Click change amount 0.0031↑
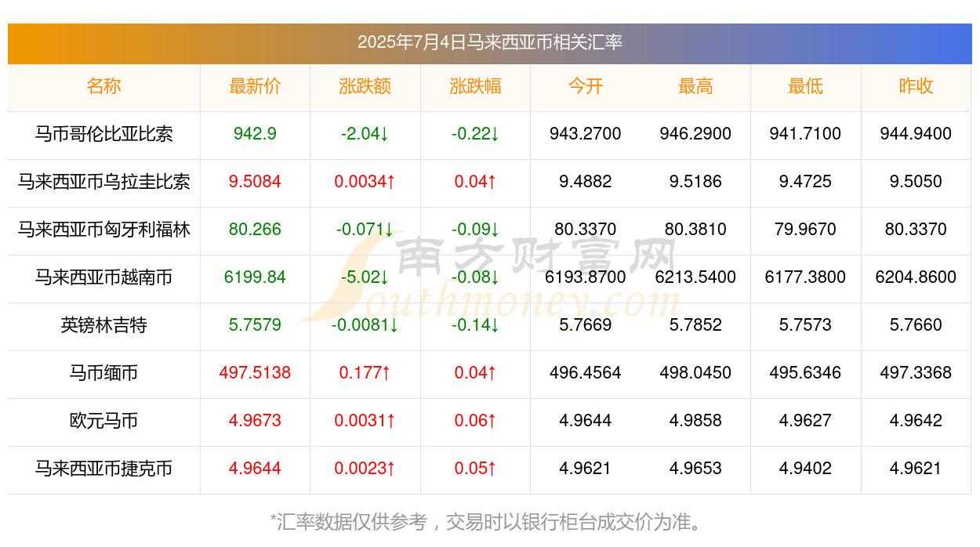Viewport: 980px width, 547px height. (365, 421)
